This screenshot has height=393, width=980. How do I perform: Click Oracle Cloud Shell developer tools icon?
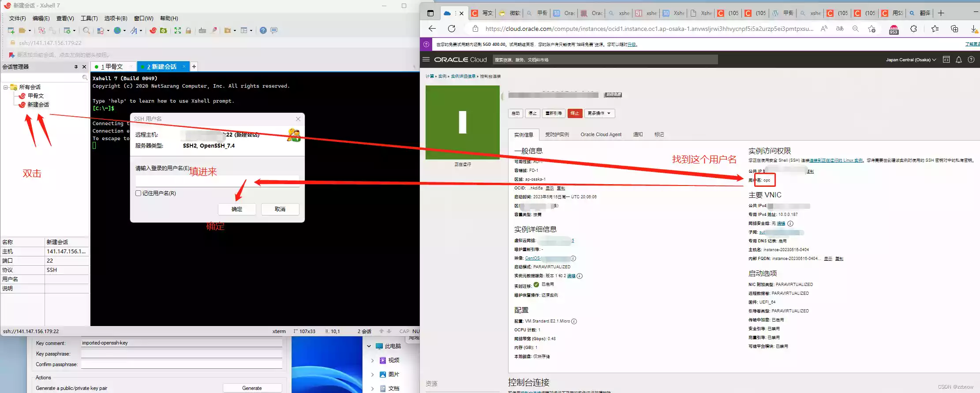tap(946, 59)
